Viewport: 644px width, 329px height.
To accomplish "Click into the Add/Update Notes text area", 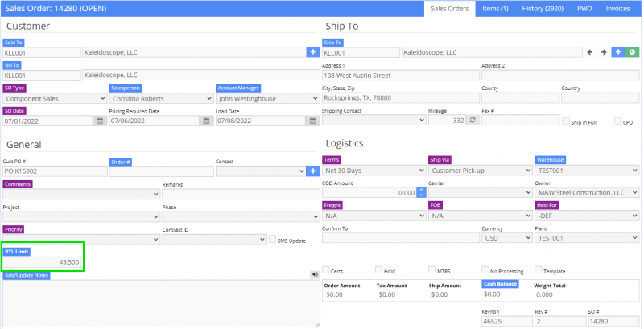I will [x=161, y=303].
